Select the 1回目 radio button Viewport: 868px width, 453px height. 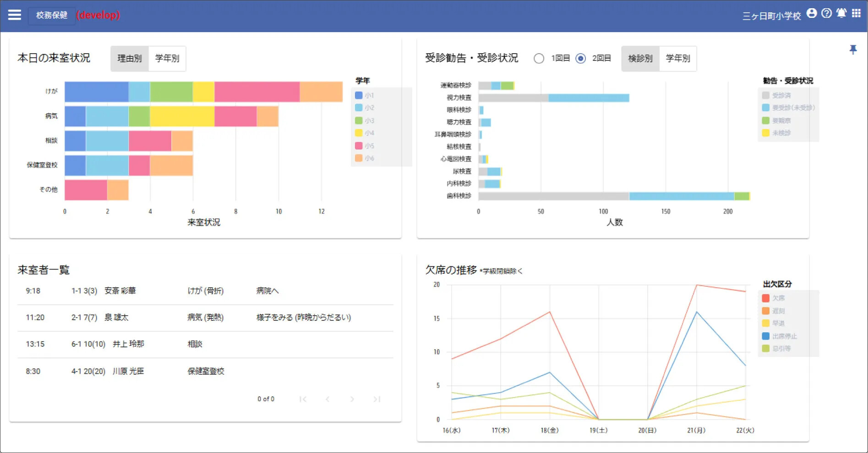pos(539,59)
